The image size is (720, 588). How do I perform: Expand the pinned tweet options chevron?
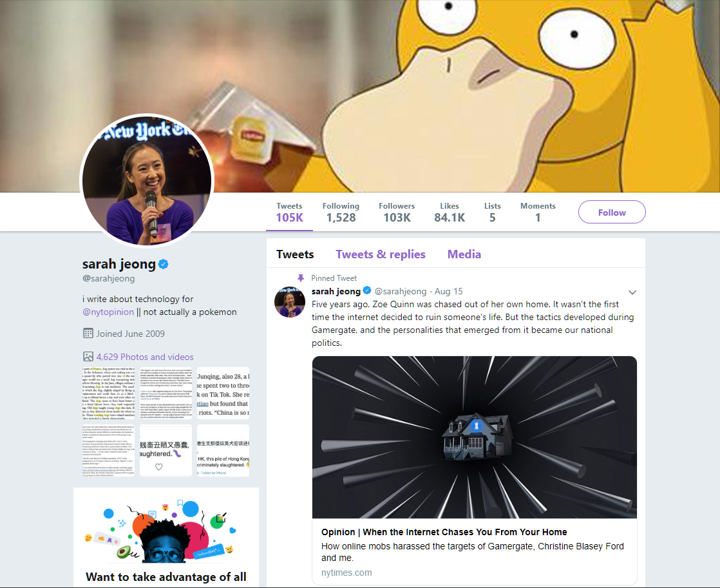click(632, 292)
